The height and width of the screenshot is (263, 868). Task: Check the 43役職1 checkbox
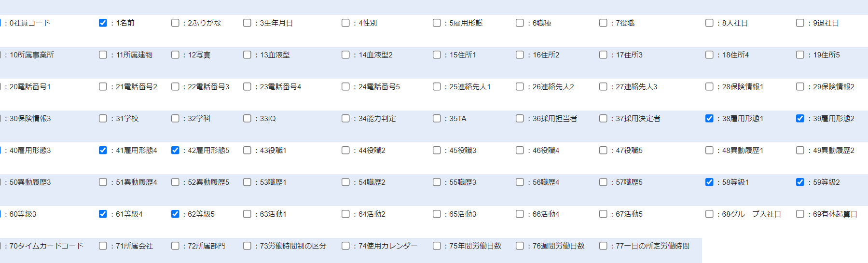pos(247,150)
